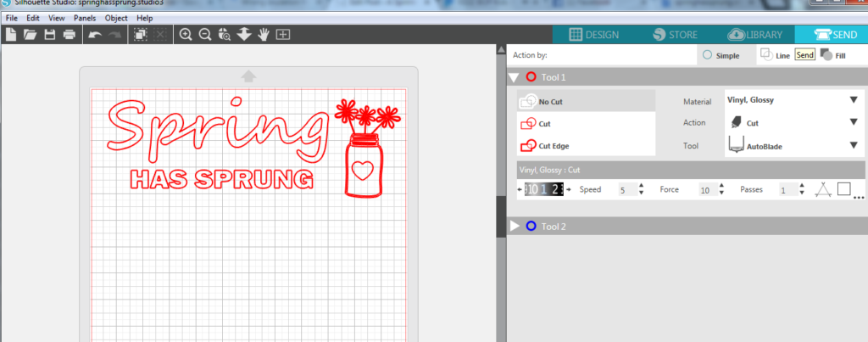Click the Force value field
This screenshot has width=868, height=342.
pos(708,189)
